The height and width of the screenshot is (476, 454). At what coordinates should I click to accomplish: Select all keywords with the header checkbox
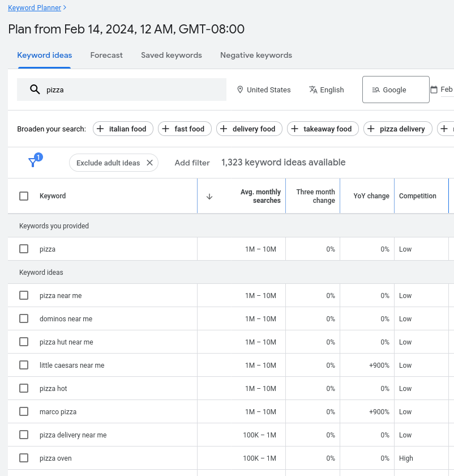click(23, 195)
